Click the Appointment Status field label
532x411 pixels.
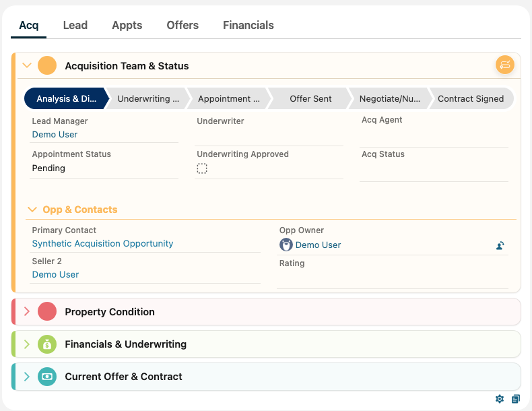coord(71,154)
